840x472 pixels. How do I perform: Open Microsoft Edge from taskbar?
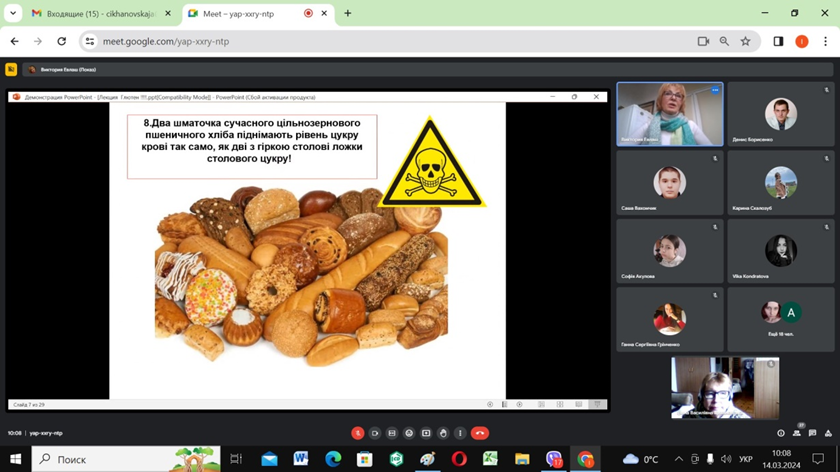tap(333, 459)
